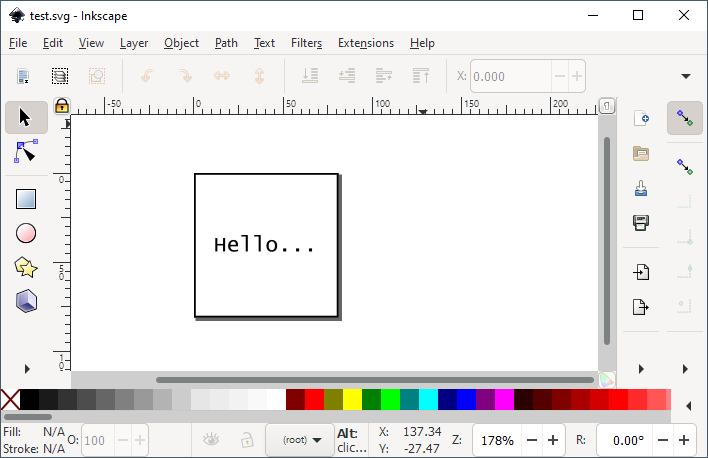Pick the black palette swatch
Screen dimensions: 708x458
pos(29,400)
